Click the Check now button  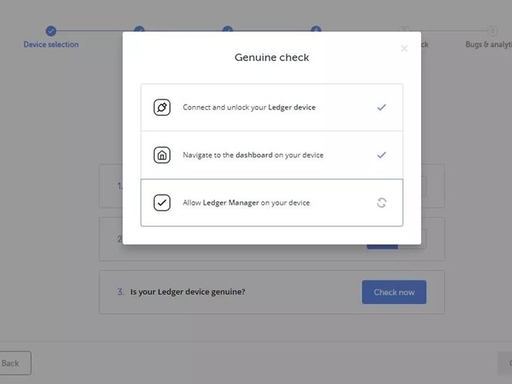click(394, 292)
